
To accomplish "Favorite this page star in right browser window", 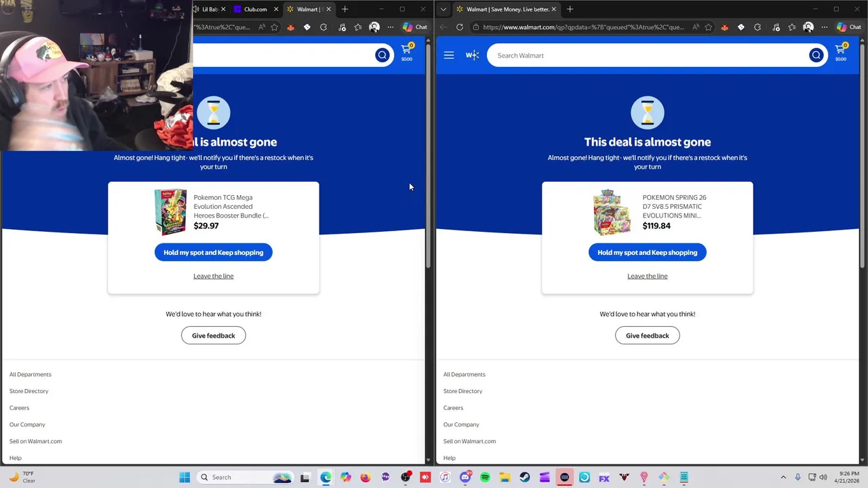I will [x=709, y=27].
